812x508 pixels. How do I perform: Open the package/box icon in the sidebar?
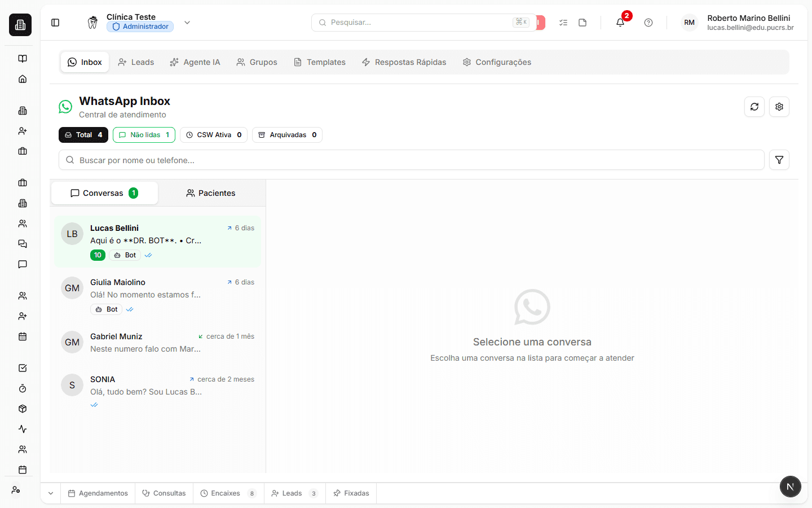(22, 409)
